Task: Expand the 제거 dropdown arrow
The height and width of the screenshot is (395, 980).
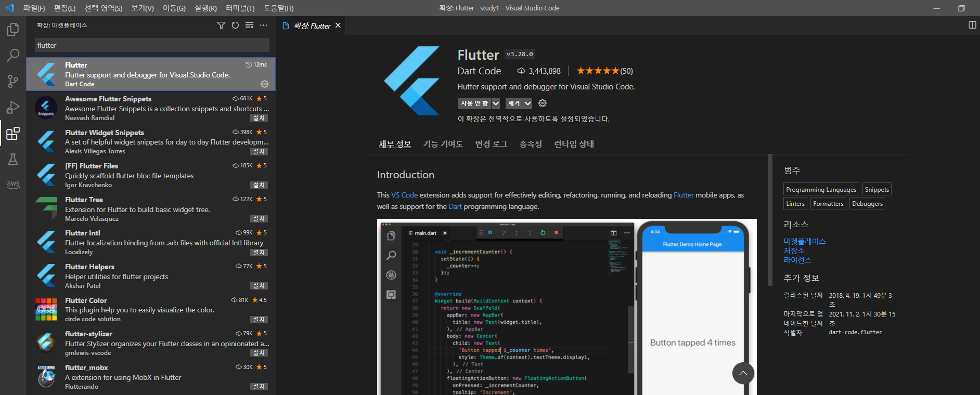Action: (x=528, y=103)
